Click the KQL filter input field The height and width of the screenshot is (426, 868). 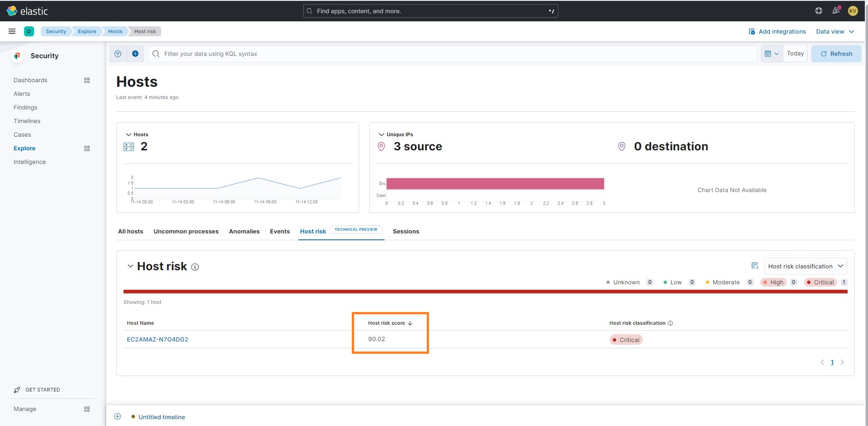[363, 53]
